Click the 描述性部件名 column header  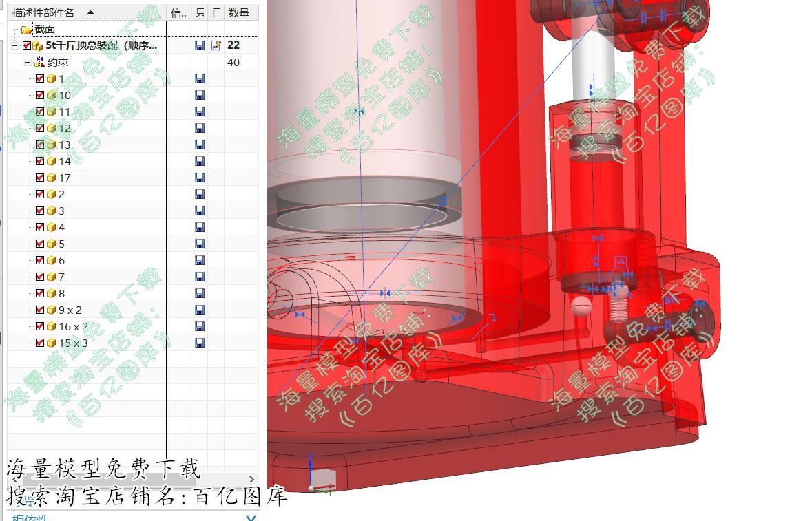tap(88, 13)
